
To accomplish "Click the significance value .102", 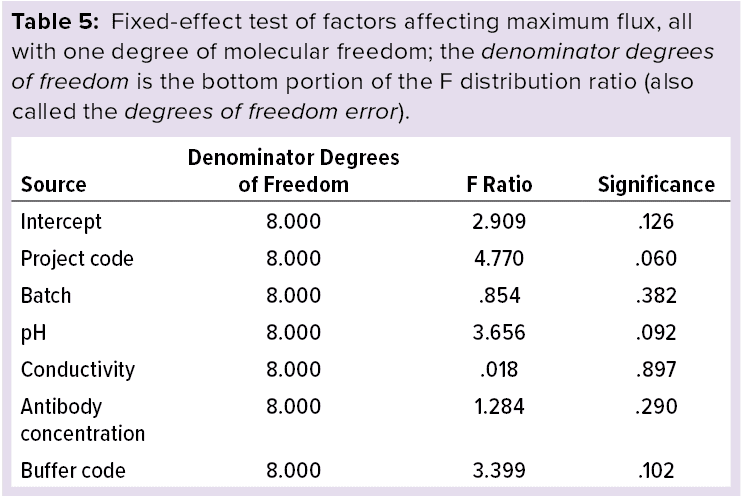I will tap(656, 470).
